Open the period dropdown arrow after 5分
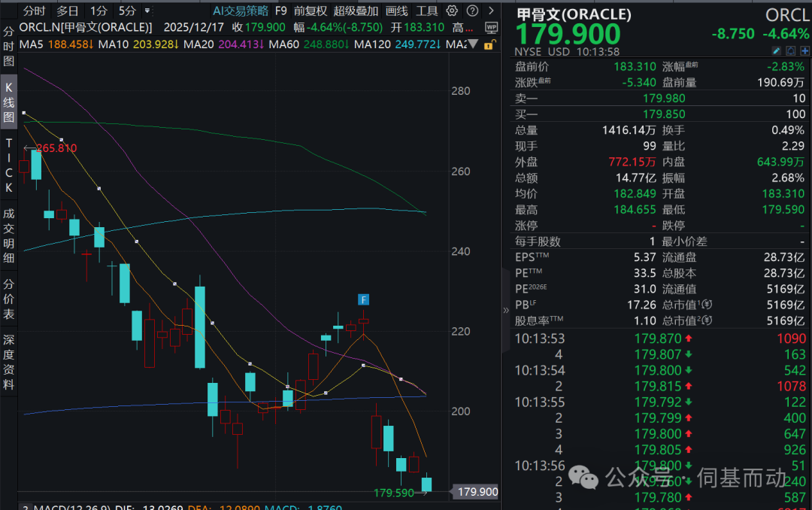Screen dimensions: 812x510 click(147, 11)
